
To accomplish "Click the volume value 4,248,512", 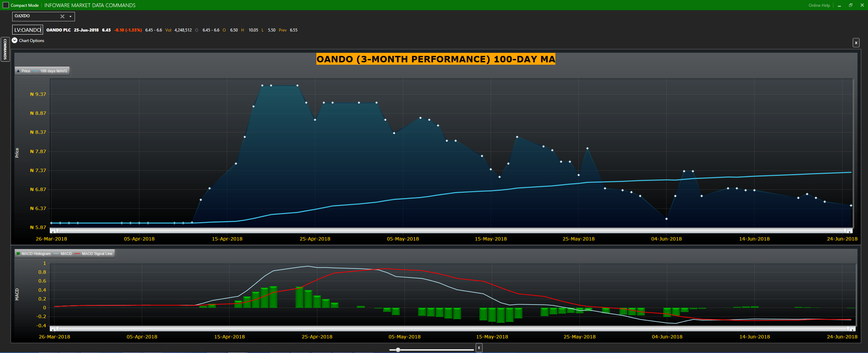I will (x=183, y=30).
